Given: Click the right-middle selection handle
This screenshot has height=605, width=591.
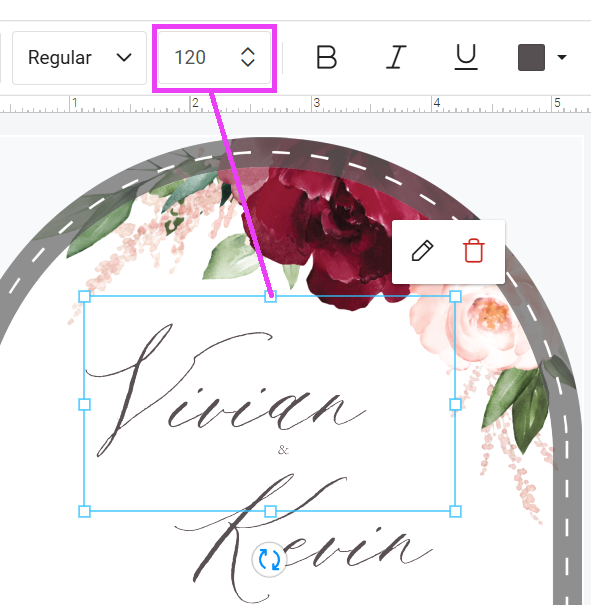Looking at the screenshot, I should click(x=456, y=404).
